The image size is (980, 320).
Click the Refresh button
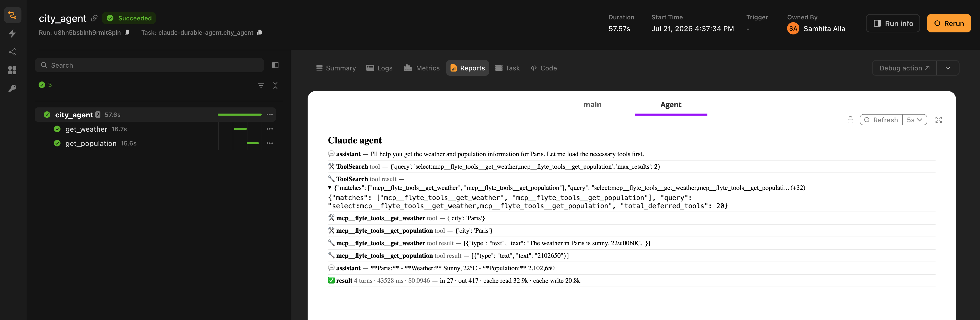click(881, 120)
